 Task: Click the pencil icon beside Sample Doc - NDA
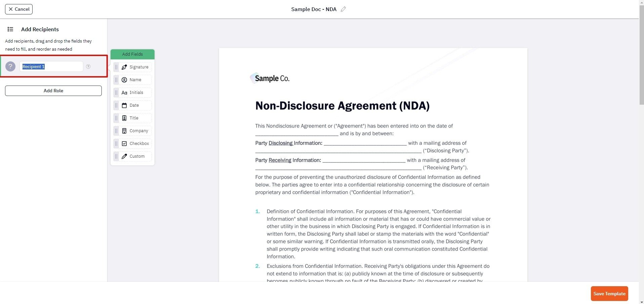point(343,9)
